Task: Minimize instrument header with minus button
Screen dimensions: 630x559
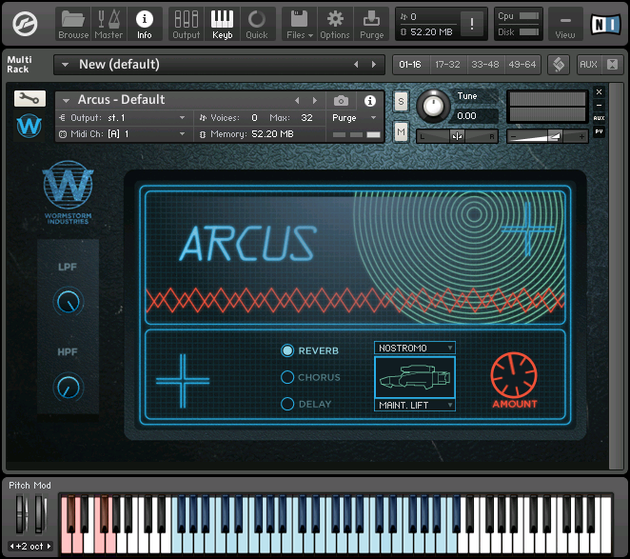Action: click(599, 105)
